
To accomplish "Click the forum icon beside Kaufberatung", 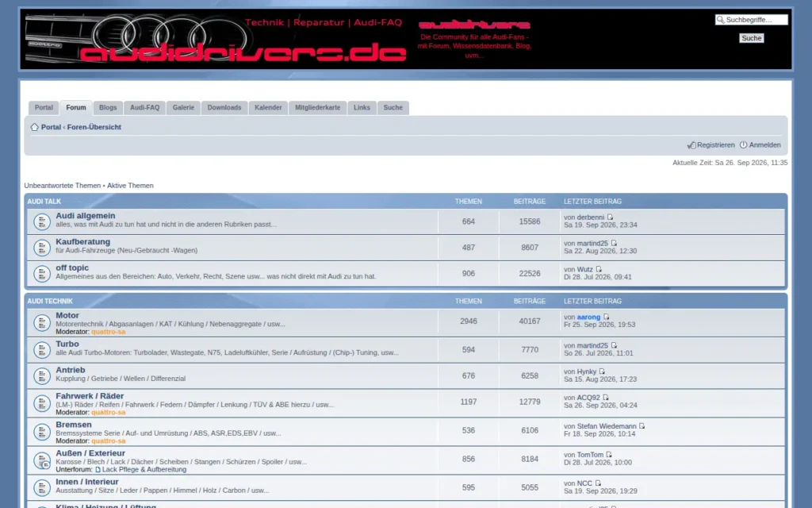I will [42, 248].
